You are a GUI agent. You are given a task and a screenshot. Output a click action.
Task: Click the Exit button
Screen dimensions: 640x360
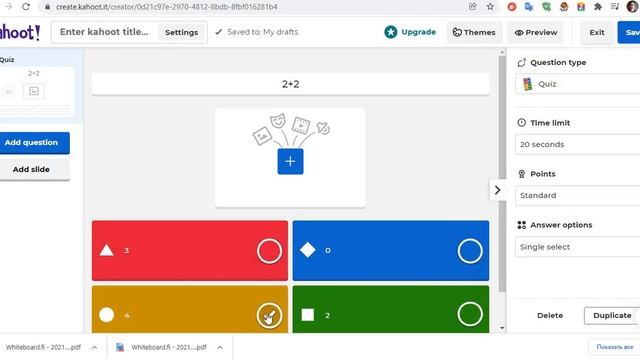597,32
